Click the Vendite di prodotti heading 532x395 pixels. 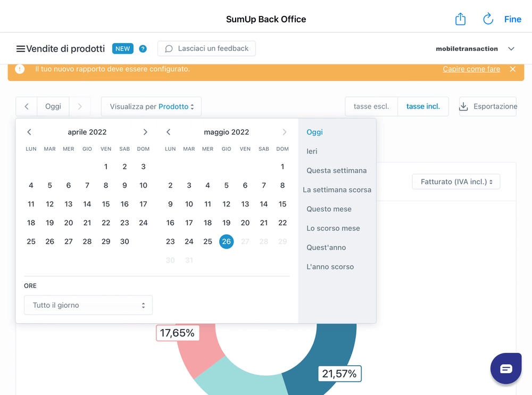[x=65, y=48]
